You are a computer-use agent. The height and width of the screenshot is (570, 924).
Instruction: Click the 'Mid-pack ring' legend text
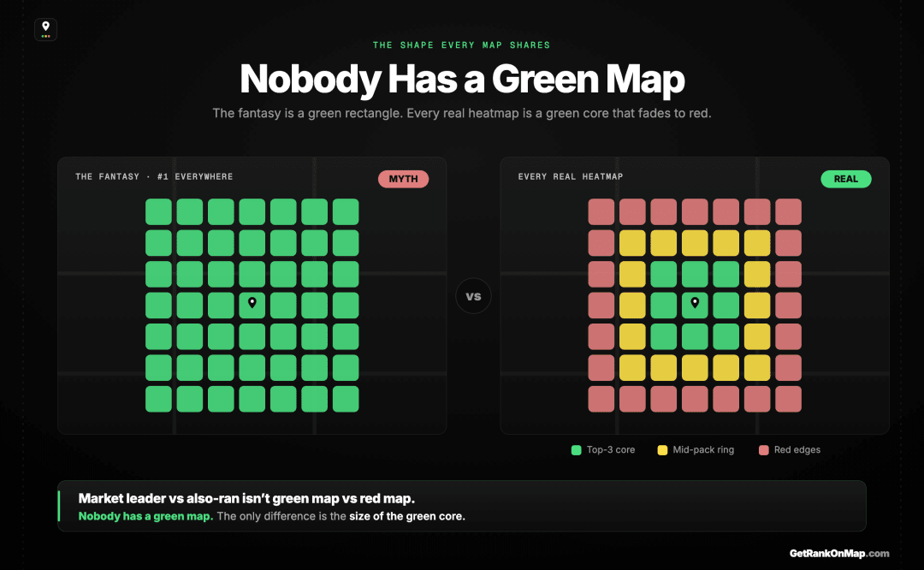coord(703,449)
